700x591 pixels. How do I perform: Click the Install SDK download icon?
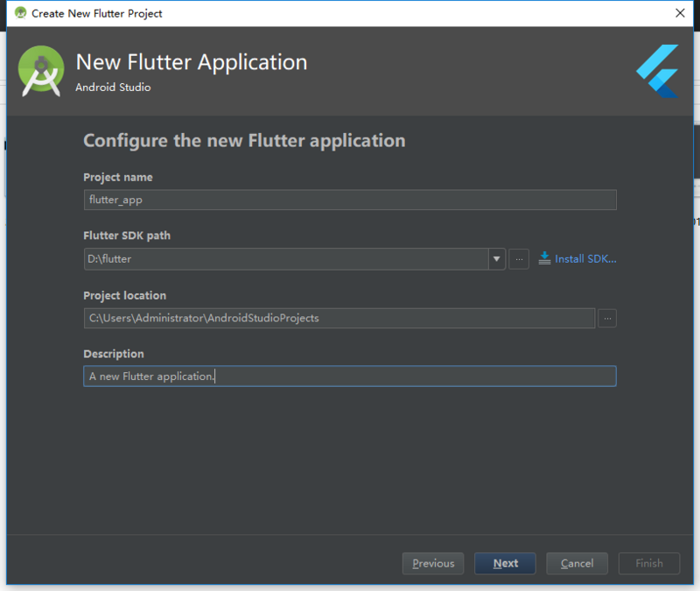coord(544,258)
